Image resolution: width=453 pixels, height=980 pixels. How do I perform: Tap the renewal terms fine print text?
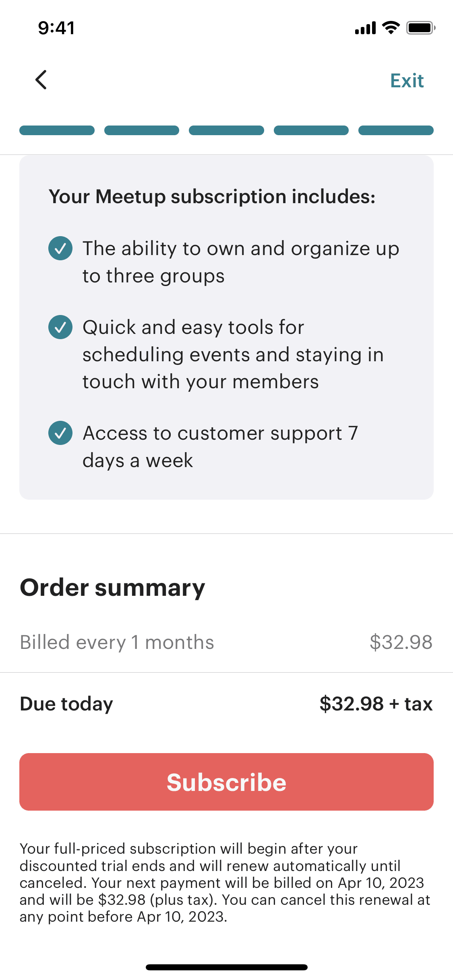(225, 882)
